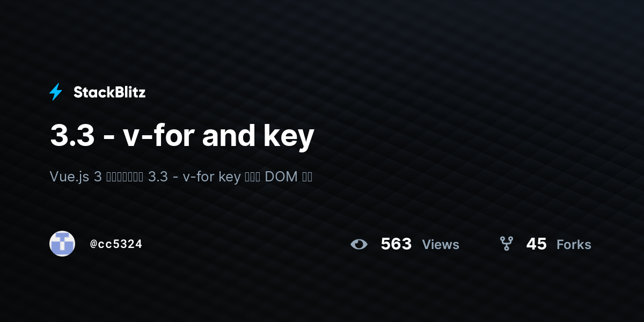Click the Forks label
The height and width of the screenshot is (322, 644).
574,244
